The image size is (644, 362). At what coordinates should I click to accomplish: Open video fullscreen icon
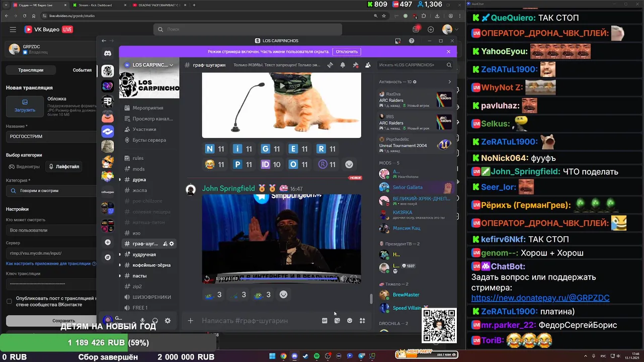[354, 279]
